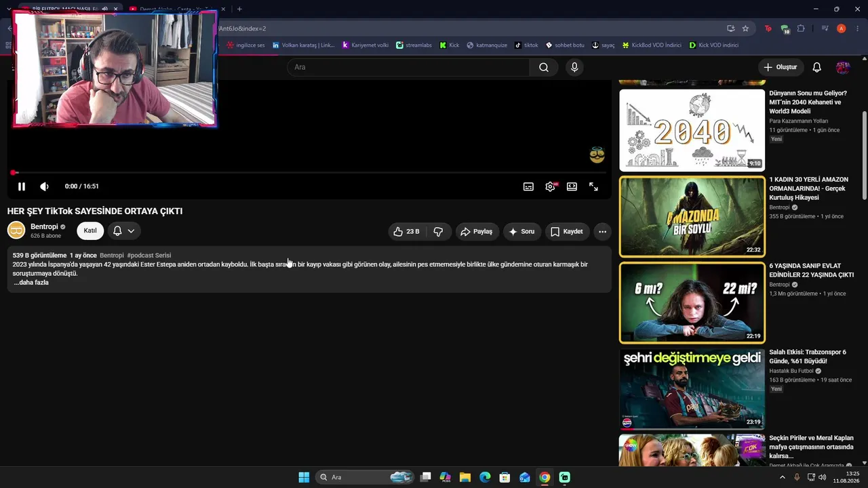Open the Bentropi channel name link
This screenshot has width=868, height=488.
44,226
